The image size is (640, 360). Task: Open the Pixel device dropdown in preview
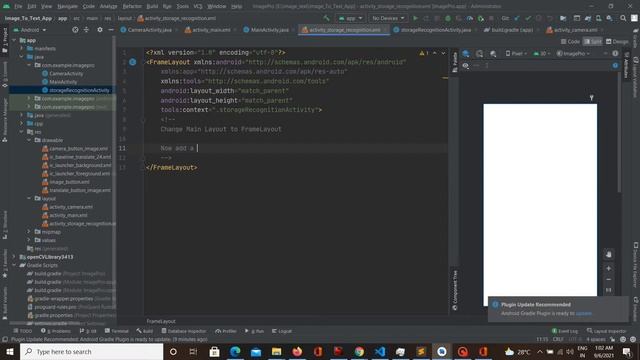516,53
